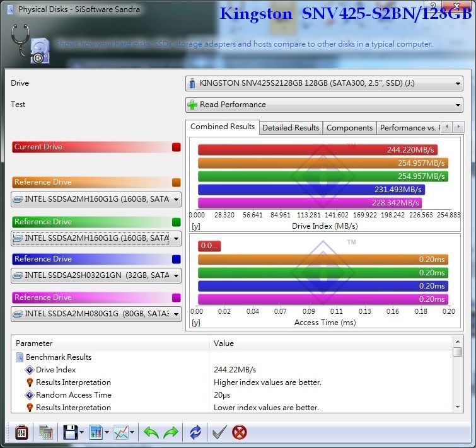
Task: Click the Parameter column header
Action: 110,343
